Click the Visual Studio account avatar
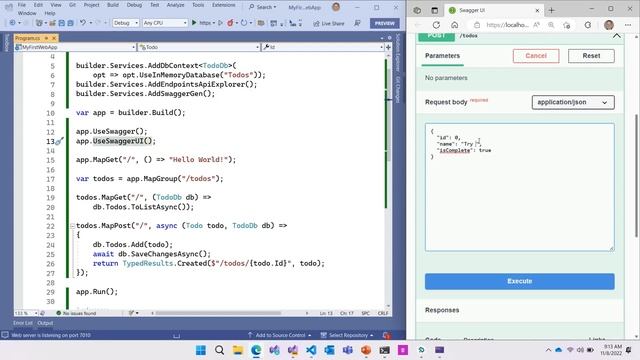This screenshot has height=360, width=640. pyautogui.click(x=336, y=7)
